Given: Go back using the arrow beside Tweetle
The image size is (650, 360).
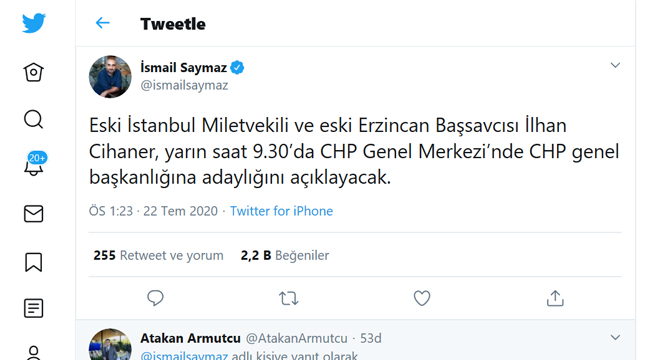Looking at the screenshot, I should (102, 23).
